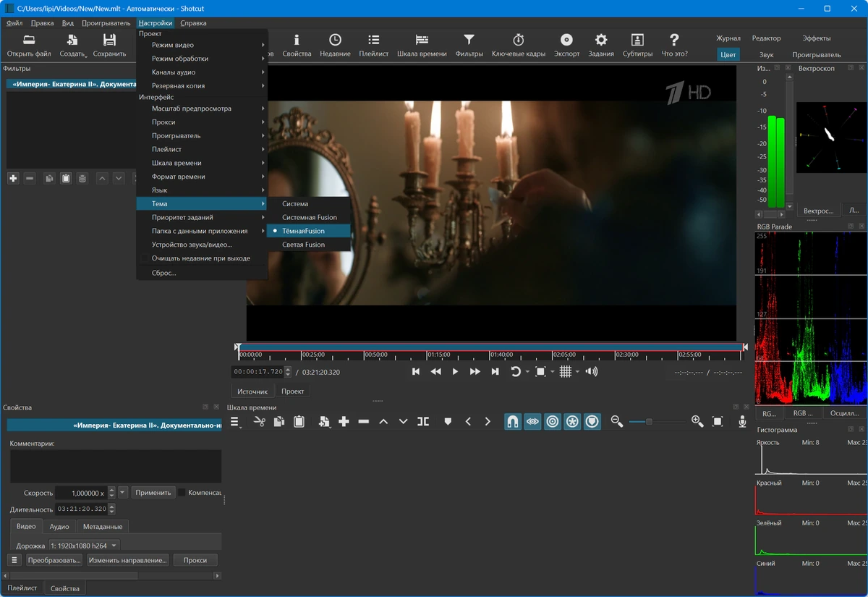Click the create marker icon

pyautogui.click(x=448, y=421)
